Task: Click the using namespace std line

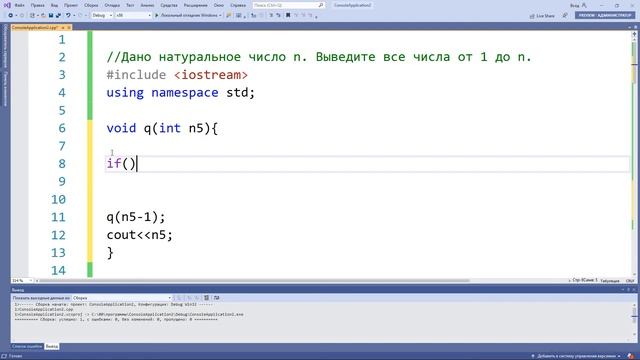Action: tap(180, 93)
